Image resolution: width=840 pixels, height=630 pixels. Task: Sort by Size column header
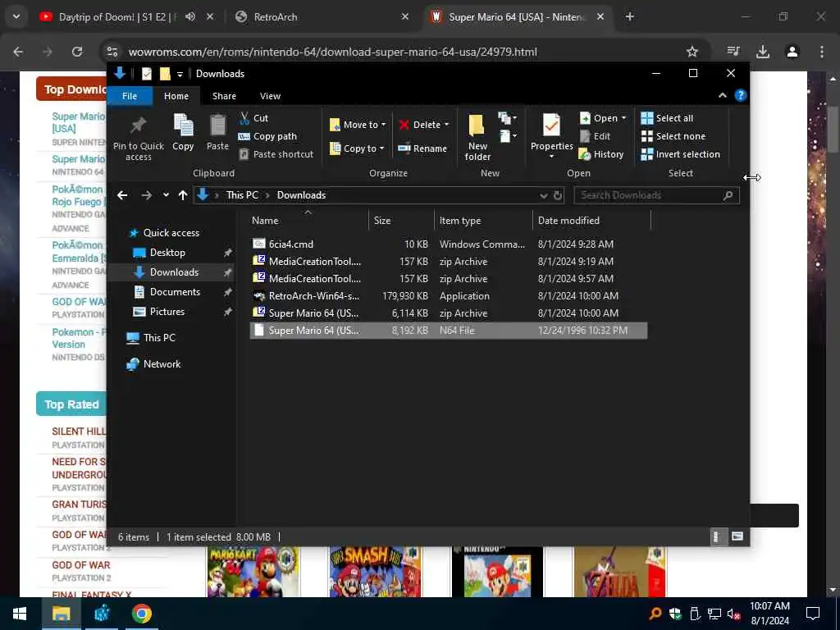[x=401, y=220]
